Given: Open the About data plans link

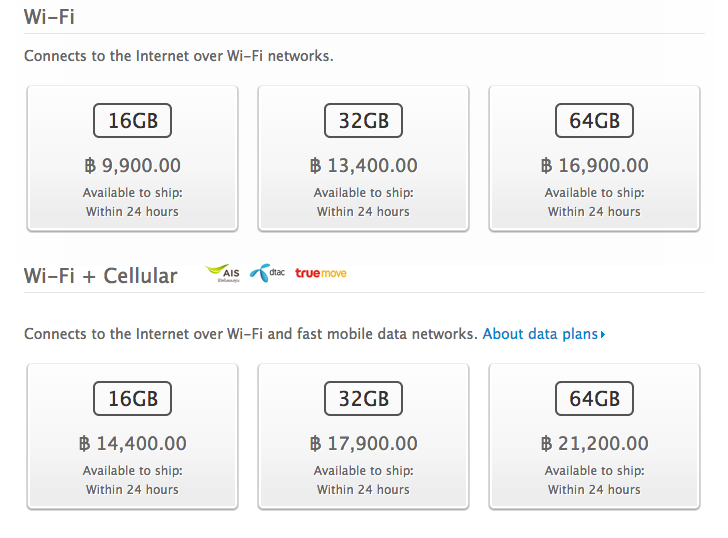Looking at the screenshot, I should (544, 334).
